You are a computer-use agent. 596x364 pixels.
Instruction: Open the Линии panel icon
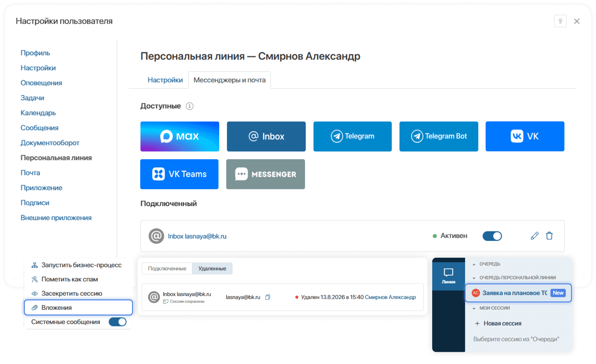click(x=448, y=276)
